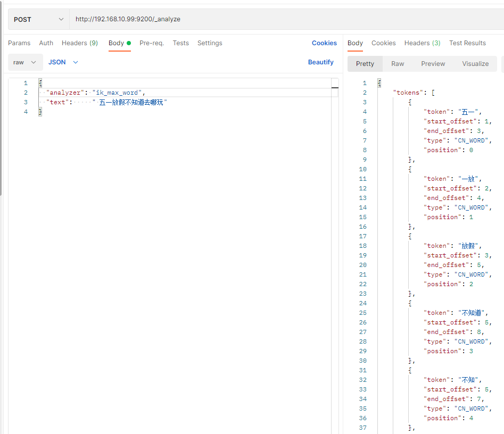Expand the raw body type dropdown
The height and width of the screenshot is (434, 504).
[25, 62]
